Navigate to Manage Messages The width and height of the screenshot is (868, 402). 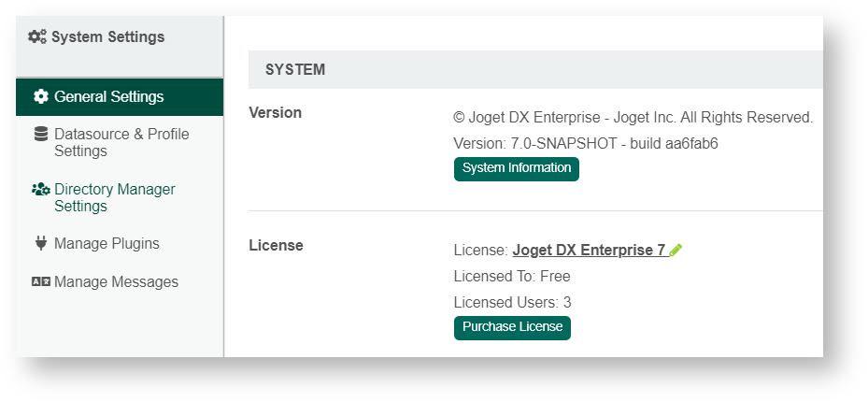pos(116,282)
